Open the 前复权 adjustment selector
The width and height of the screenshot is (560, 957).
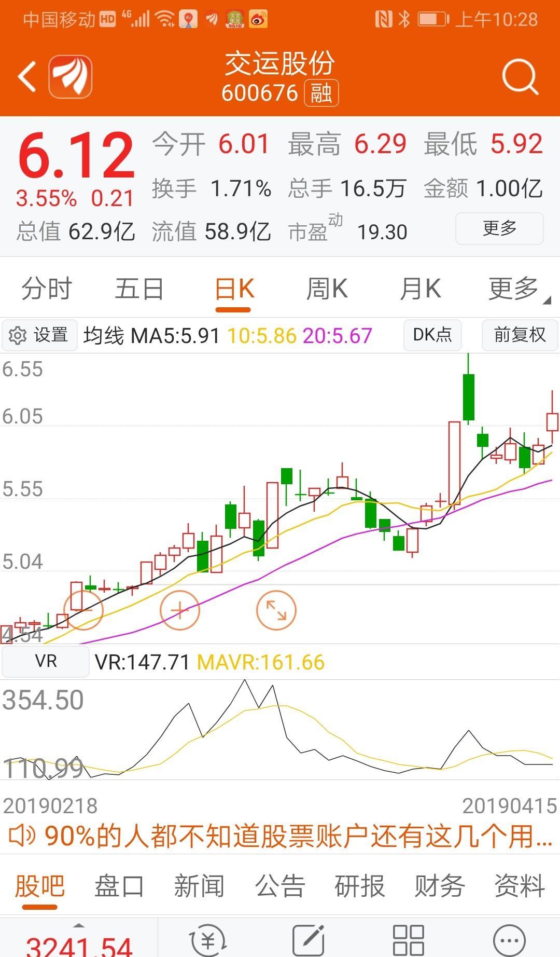[520, 335]
